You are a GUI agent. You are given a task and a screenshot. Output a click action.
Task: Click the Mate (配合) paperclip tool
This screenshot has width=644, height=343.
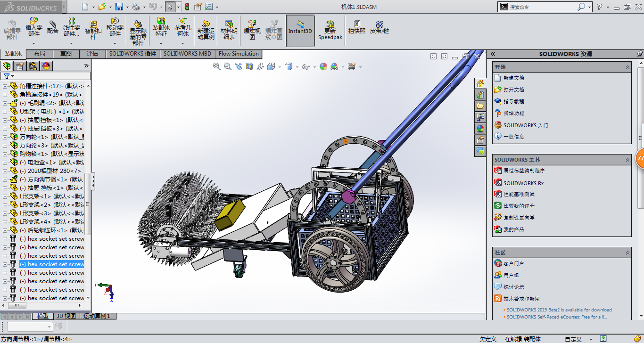(53, 27)
